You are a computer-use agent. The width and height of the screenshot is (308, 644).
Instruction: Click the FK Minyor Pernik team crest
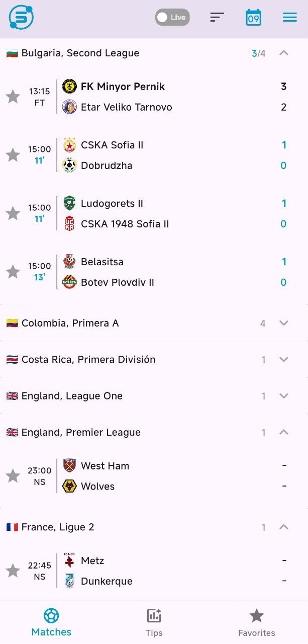69,87
